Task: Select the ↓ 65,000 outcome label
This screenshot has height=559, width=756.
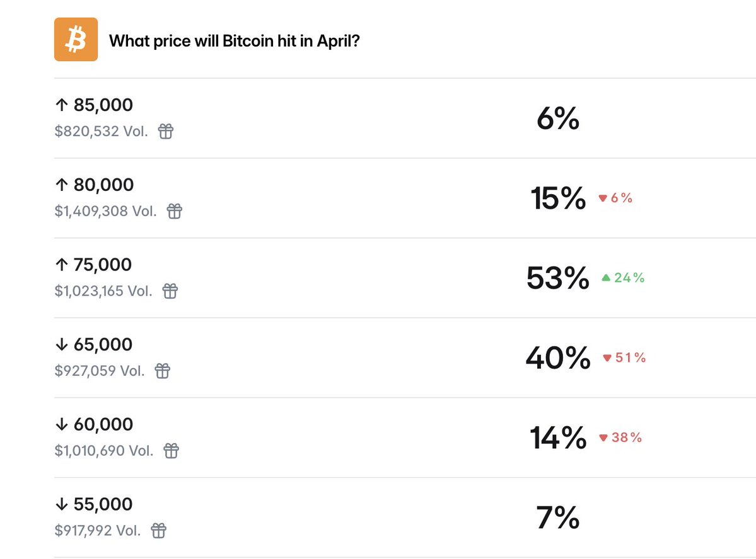Action: [x=94, y=345]
